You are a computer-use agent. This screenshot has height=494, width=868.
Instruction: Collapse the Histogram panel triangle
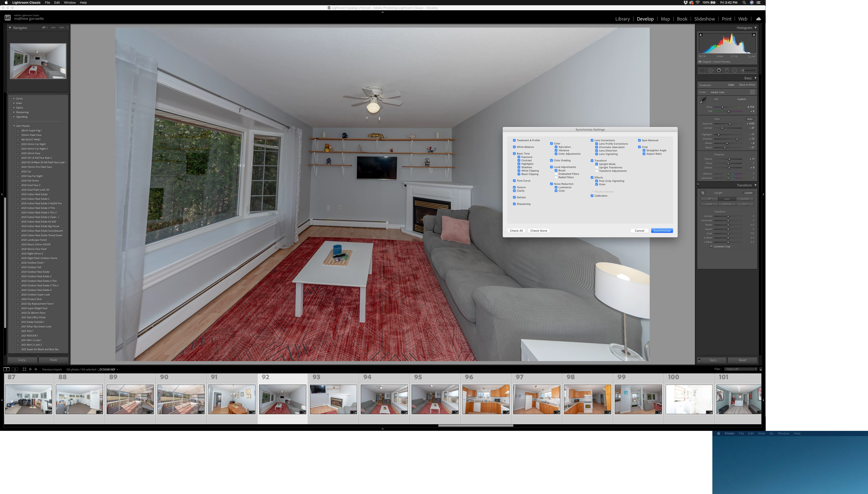pos(755,28)
